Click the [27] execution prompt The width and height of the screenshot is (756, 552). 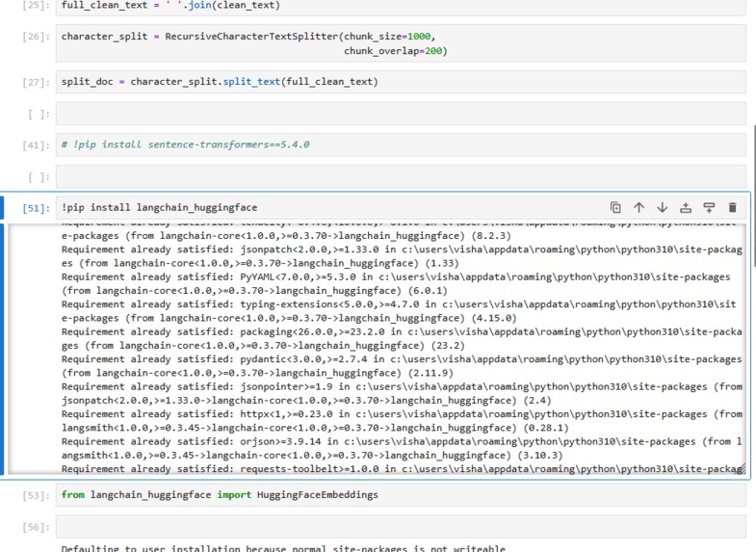point(37,83)
